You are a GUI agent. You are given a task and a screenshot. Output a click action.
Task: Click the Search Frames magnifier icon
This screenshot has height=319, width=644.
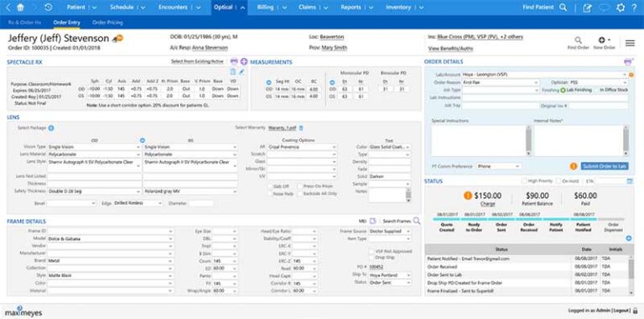[417, 221]
